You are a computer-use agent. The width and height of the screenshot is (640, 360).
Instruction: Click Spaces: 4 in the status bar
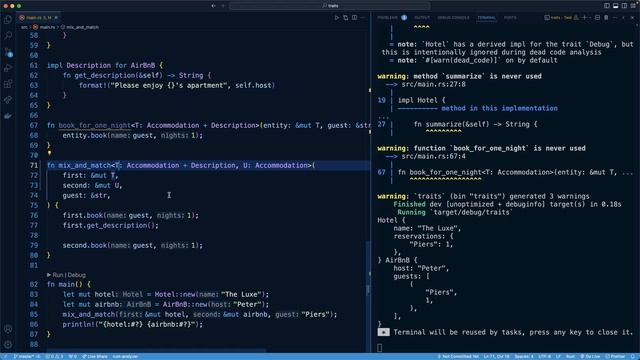point(524,356)
